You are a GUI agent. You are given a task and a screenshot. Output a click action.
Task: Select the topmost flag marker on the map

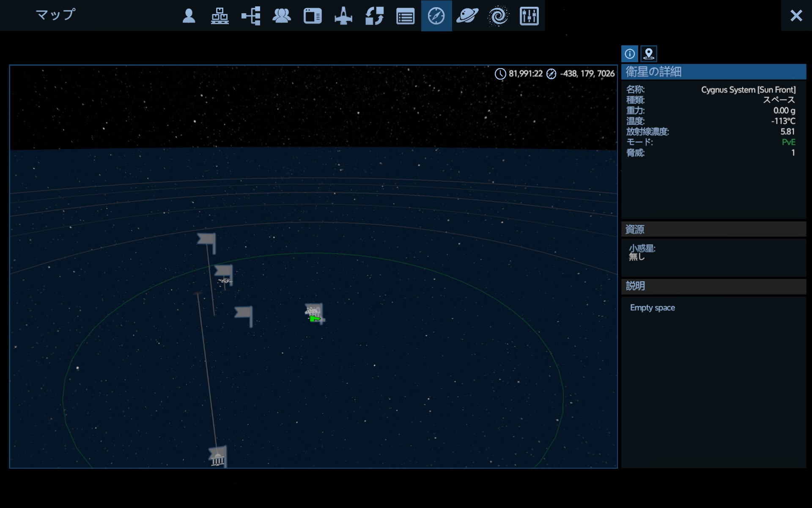(x=207, y=243)
